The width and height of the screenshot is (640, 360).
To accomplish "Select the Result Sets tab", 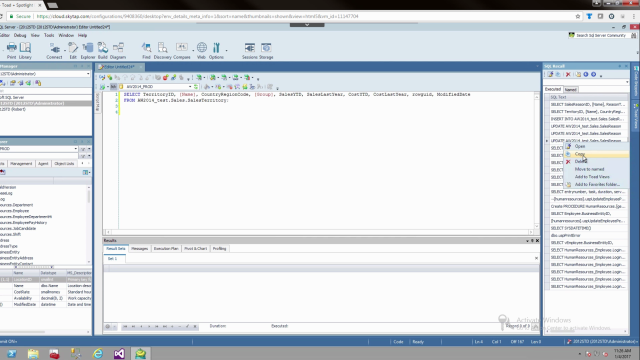I will coord(116,249).
